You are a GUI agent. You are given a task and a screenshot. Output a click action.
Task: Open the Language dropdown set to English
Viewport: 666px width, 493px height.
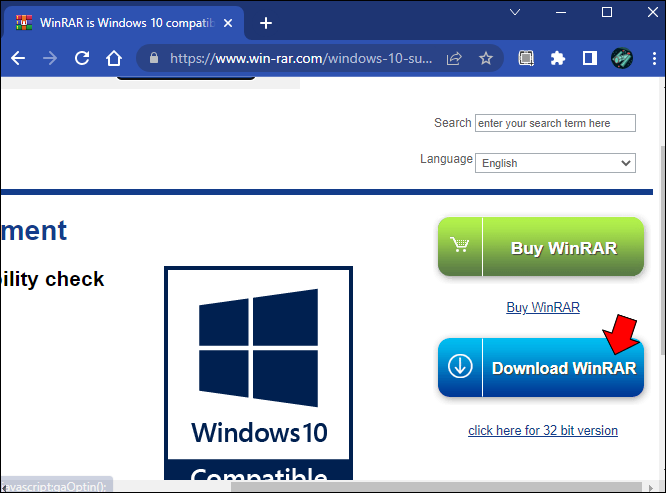(x=555, y=163)
